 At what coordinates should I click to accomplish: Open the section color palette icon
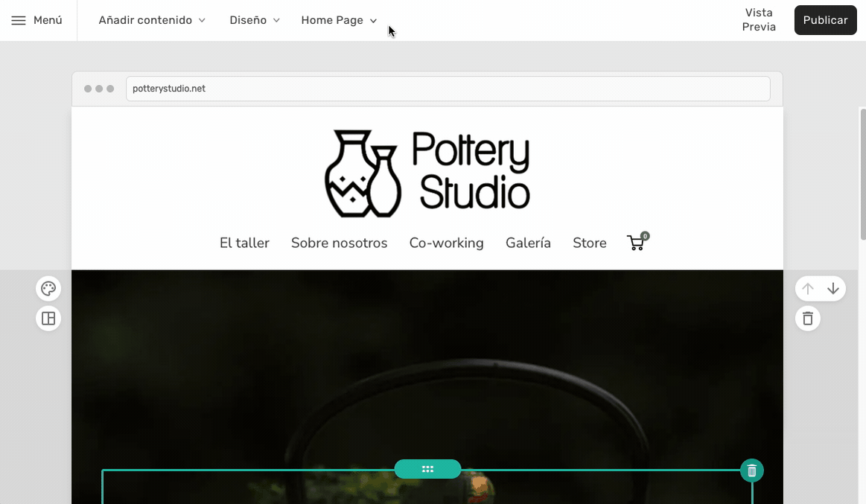tap(48, 289)
